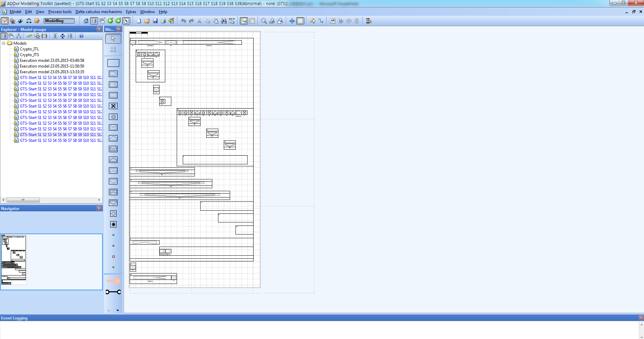The width and height of the screenshot is (644, 339).
Task: Click the magnifier zoom icon
Action: (x=264, y=21)
